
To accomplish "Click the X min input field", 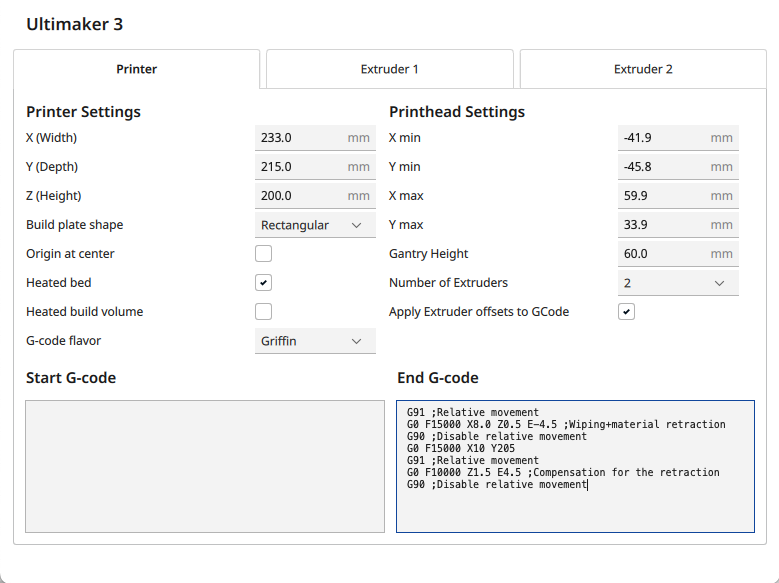I will click(663, 138).
